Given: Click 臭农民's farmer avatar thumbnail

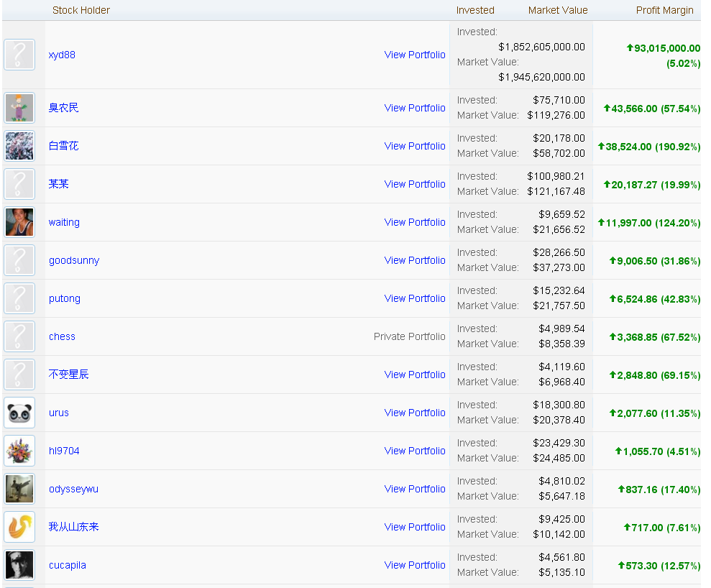Looking at the screenshot, I should pyautogui.click(x=19, y=108).
